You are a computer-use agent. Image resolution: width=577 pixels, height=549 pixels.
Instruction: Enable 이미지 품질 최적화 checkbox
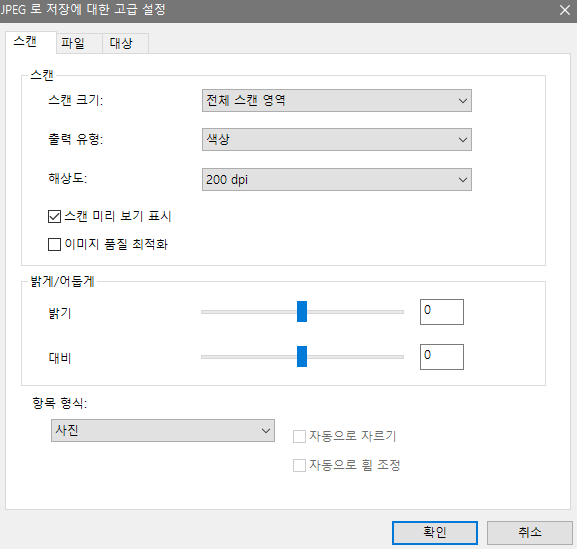pyautogui.click(x=54, y=244)
